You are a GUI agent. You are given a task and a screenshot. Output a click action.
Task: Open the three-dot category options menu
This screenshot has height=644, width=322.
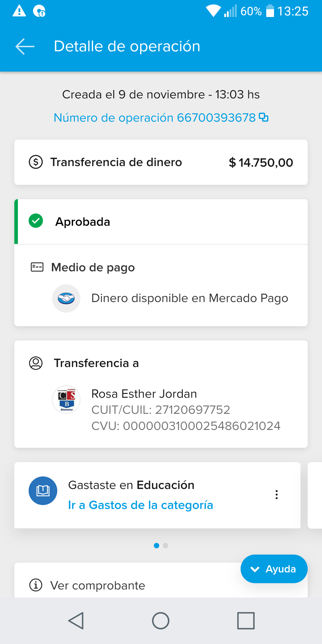click(x=277, y=495)
